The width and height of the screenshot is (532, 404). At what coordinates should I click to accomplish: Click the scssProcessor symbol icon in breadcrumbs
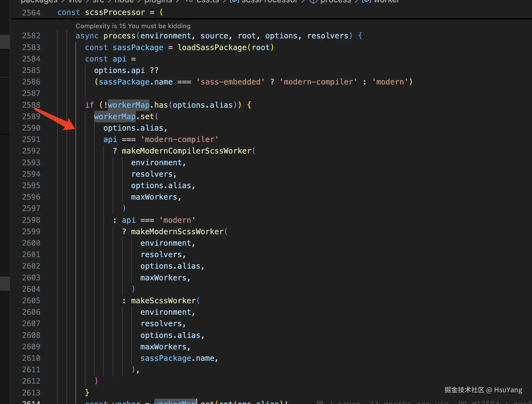[234, 1]
